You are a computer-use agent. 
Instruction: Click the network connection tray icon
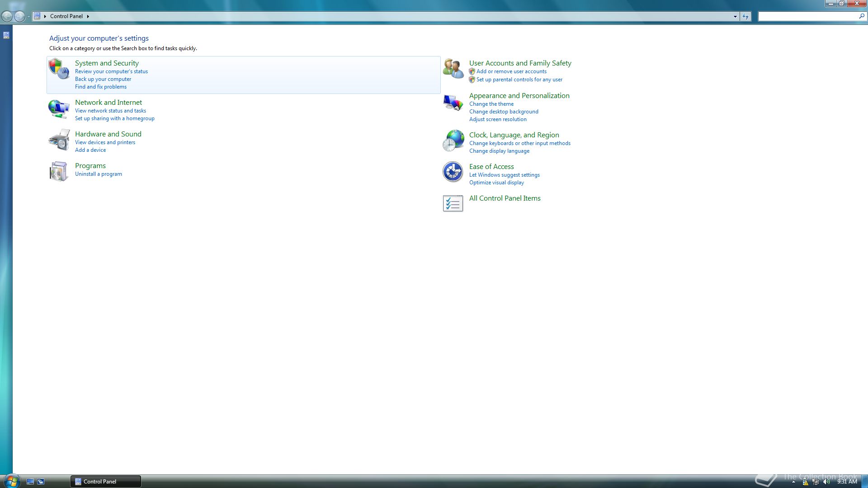click(816, 482)
